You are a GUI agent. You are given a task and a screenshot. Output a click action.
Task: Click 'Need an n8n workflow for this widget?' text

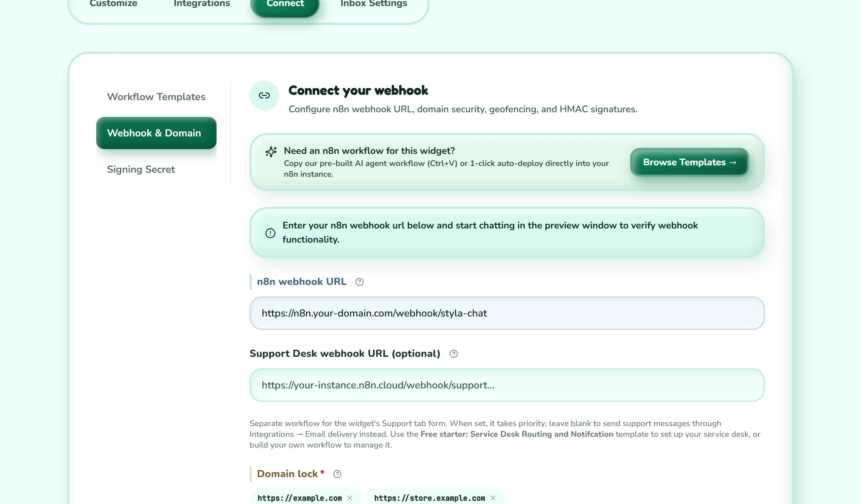369,151
